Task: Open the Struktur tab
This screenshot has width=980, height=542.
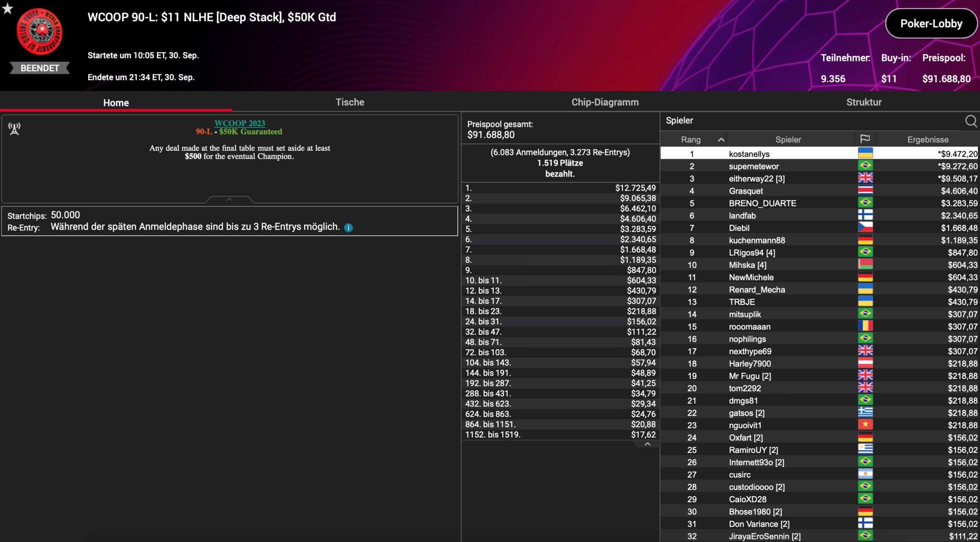Action: pos(864,102)
